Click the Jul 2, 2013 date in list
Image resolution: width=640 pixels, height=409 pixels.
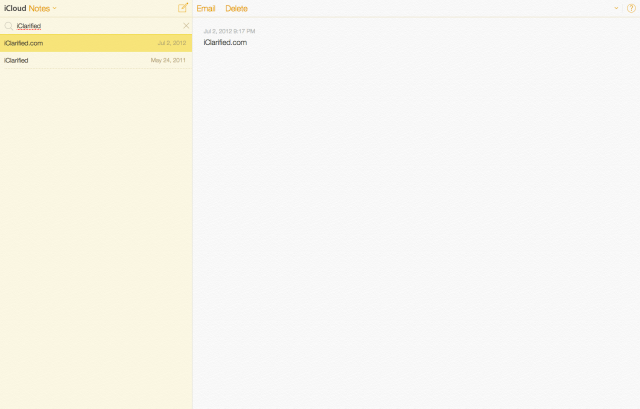point(172,43)
